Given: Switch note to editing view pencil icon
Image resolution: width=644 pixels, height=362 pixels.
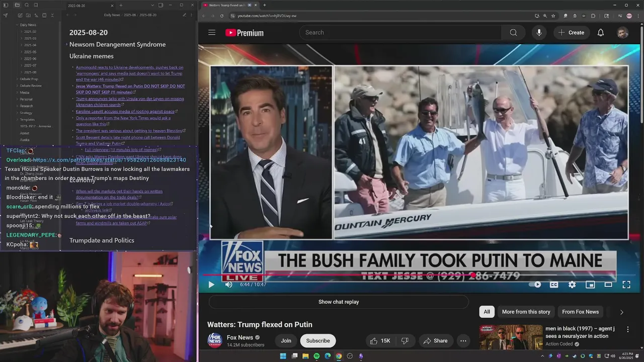Looking at the screenshot, I should click(x=184, y=15).
